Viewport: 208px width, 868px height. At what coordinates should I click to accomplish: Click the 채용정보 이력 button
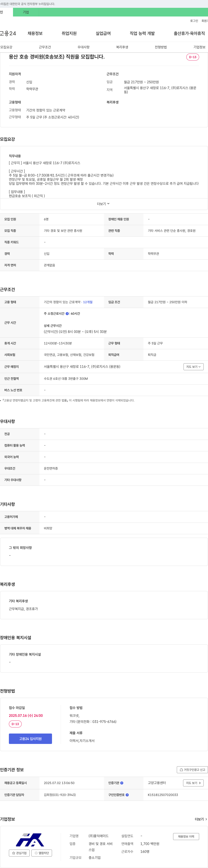click(186, 836)
